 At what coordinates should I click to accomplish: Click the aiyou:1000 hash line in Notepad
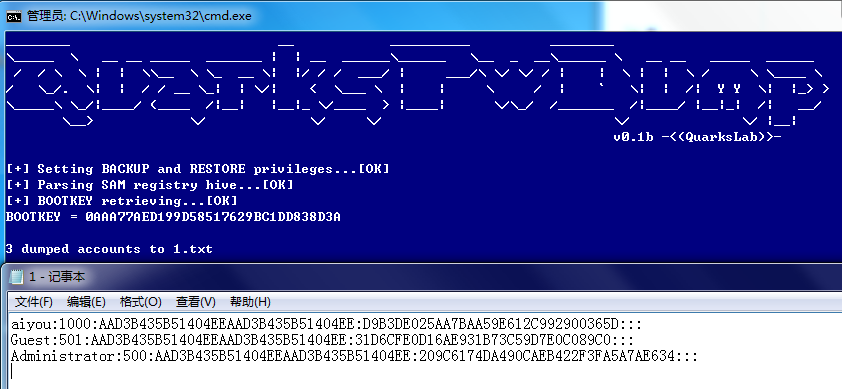coord(326,325)
